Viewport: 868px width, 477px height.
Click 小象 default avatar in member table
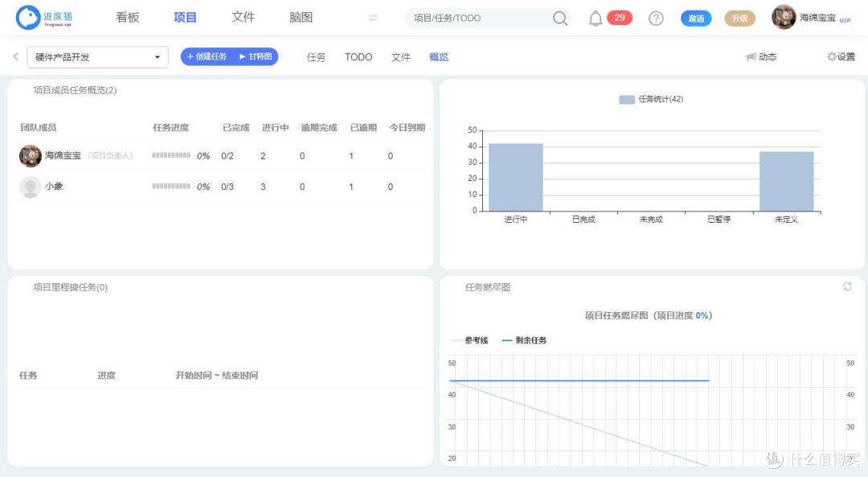[31, 187]
